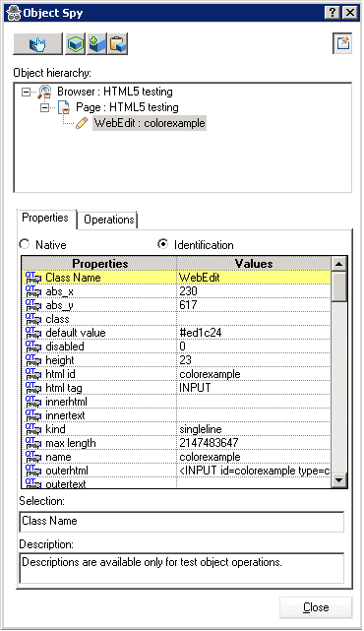Viewport: 364px width, 631px height.
Task: Select the Identification radio button
Action: pos(162,244)
